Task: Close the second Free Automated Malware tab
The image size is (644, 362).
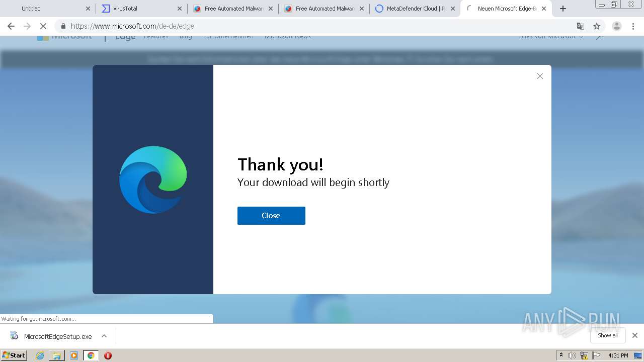Action: click(362, 9)
